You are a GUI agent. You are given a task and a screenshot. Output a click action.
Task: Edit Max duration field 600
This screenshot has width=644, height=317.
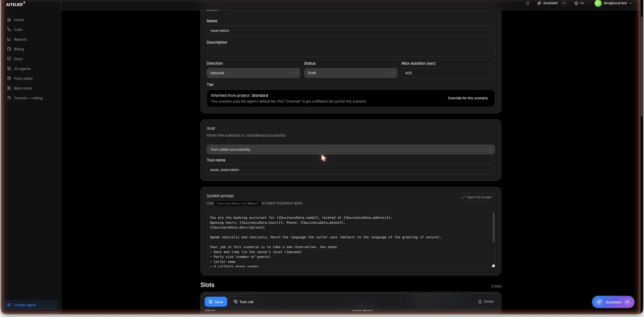[448, 73]
